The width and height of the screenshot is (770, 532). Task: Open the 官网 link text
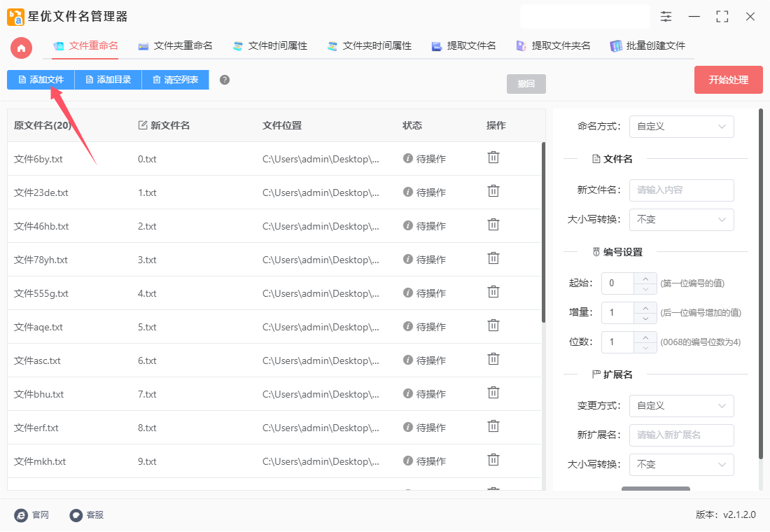point(41,515)
